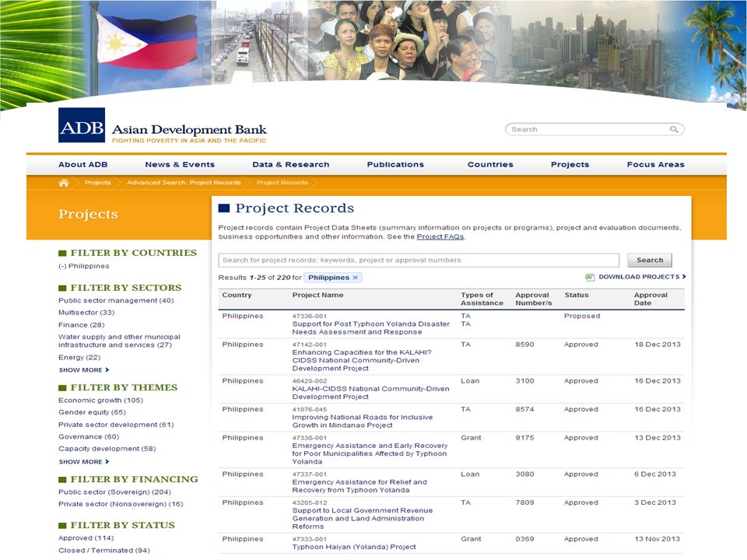The width and height of the screenshot is (747, 560).
Task: Click the Approval Date column header
Action: click(x=651, y=299)
